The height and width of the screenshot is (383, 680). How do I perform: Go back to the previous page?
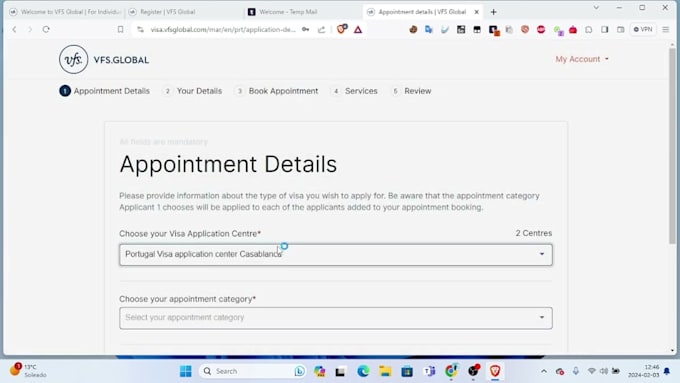(x=14, y=29)
